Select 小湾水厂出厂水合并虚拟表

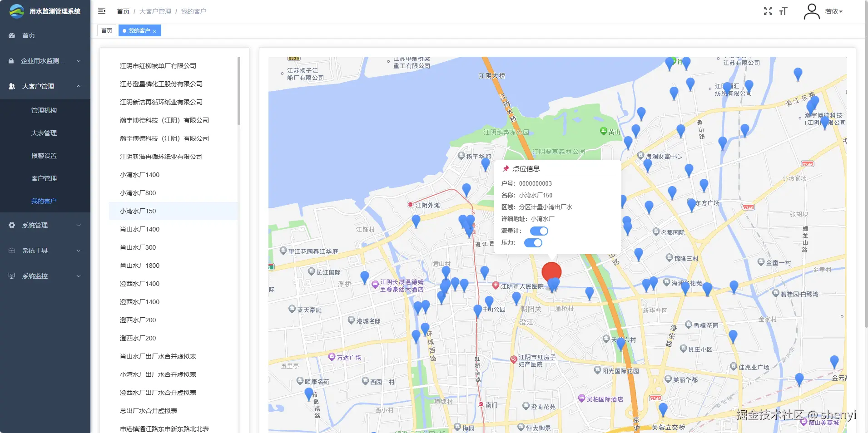click(x=173, y=374)
